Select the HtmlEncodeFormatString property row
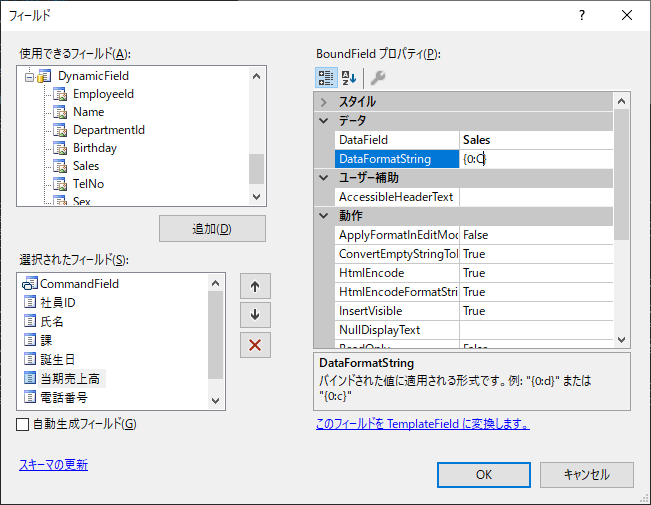Viewport: 651px width, 505px height. point(474,292)
